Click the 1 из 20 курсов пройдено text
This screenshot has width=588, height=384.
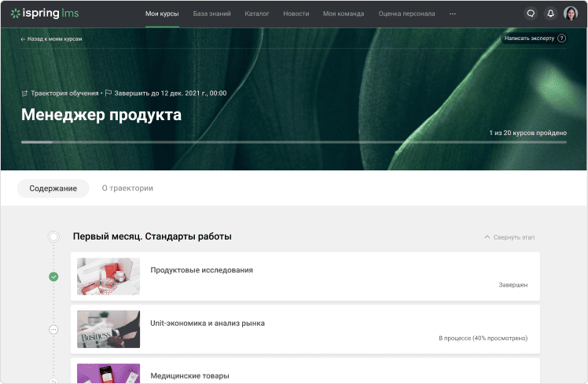pyautogui.click(x=528, y=133)
